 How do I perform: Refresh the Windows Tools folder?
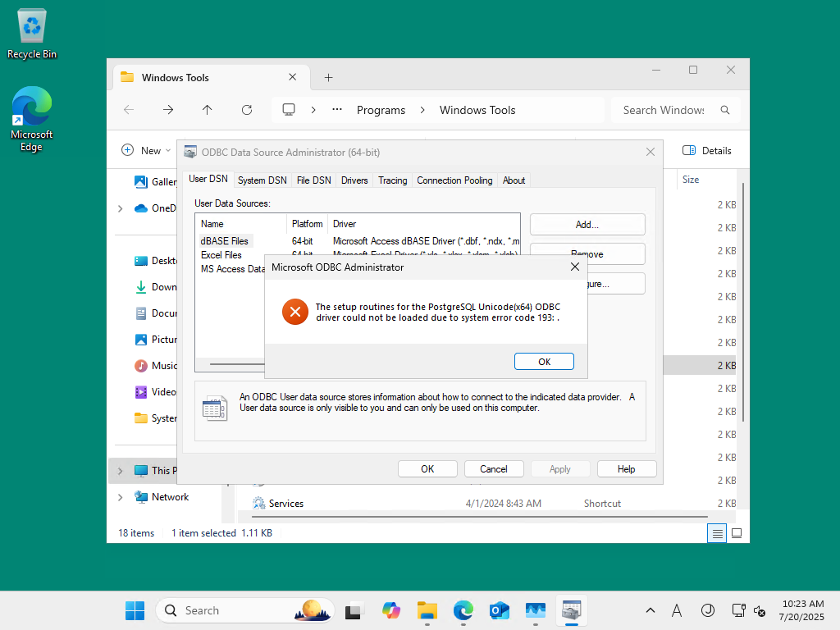coord(246,110)
